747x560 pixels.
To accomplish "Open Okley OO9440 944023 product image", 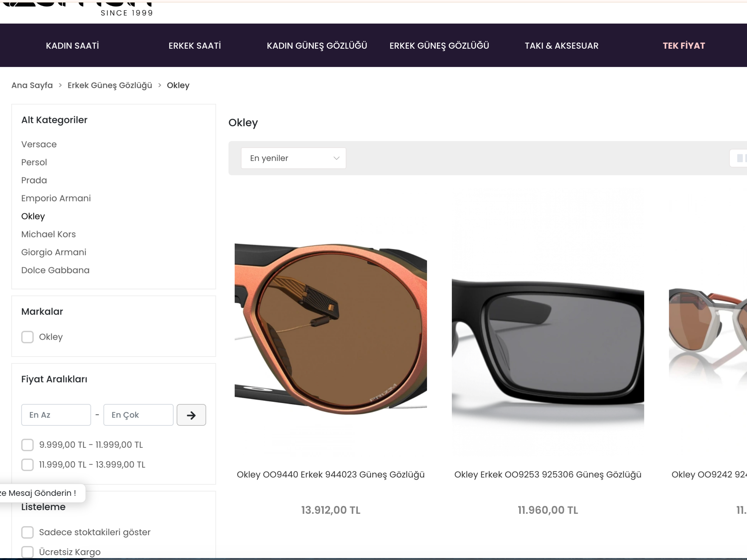I will [x=331, y=322].
